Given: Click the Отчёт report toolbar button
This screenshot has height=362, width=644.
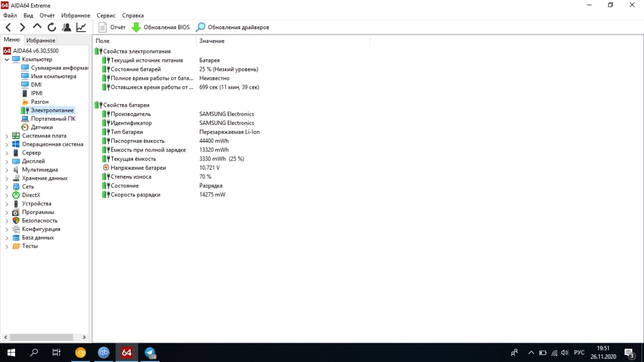Looking at the screenshot, I should click(x=112, y=27).
